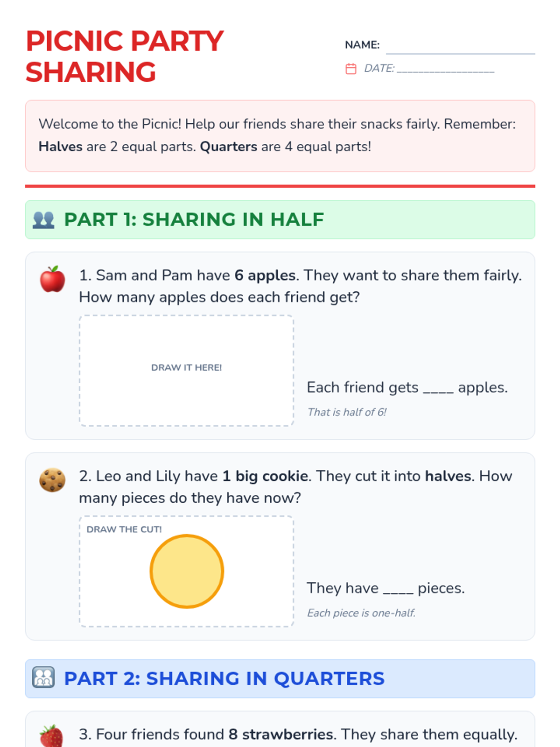Click the blank in 'Each friend gets ____ apples'
560x747 pixels.
pos(438,388)
